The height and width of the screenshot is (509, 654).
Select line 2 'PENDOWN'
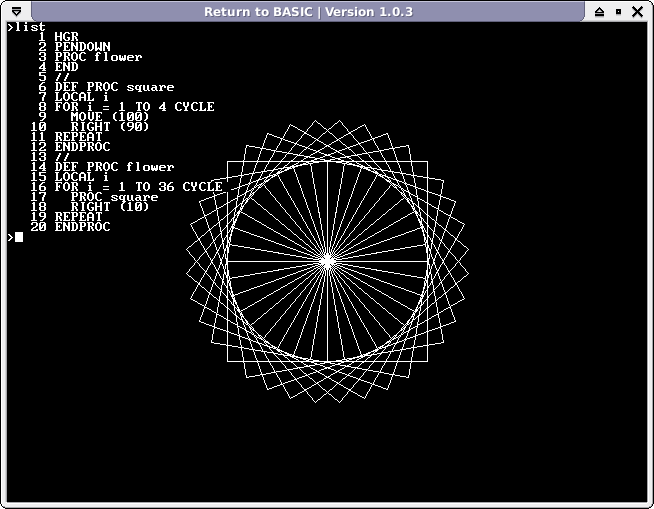tap(74, 47)
